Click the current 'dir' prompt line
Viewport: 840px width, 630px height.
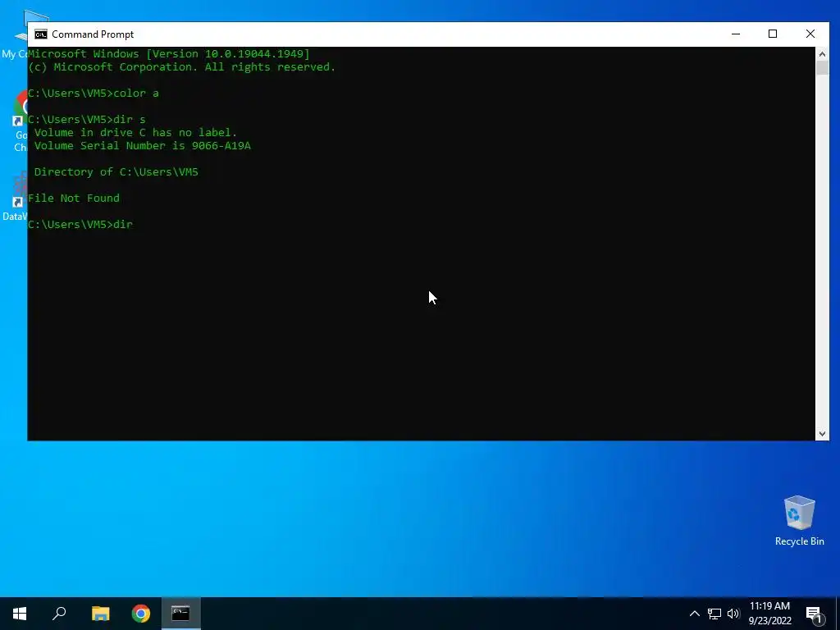[x=80, y=225]
